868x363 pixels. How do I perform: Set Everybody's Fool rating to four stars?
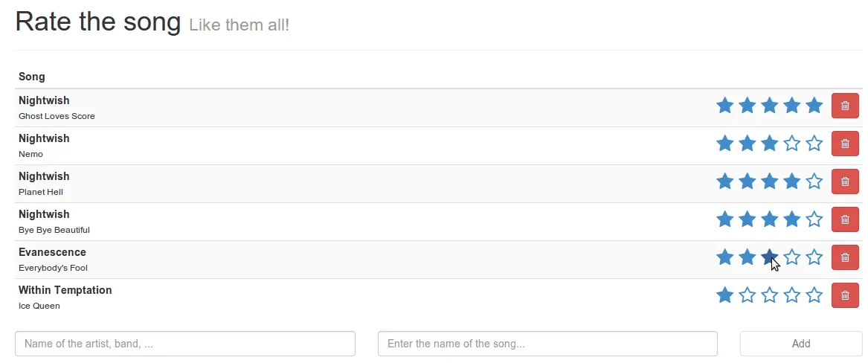tap(792, 257)
